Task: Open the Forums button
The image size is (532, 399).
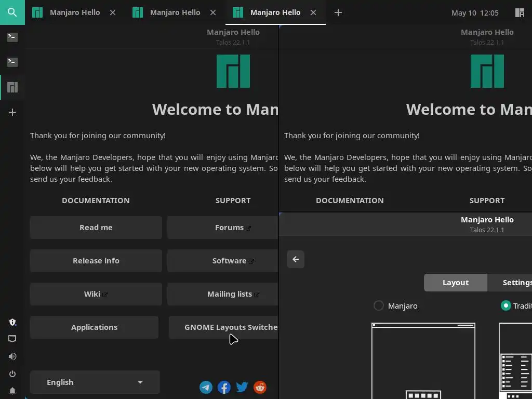Action: (x=222, y=228)
